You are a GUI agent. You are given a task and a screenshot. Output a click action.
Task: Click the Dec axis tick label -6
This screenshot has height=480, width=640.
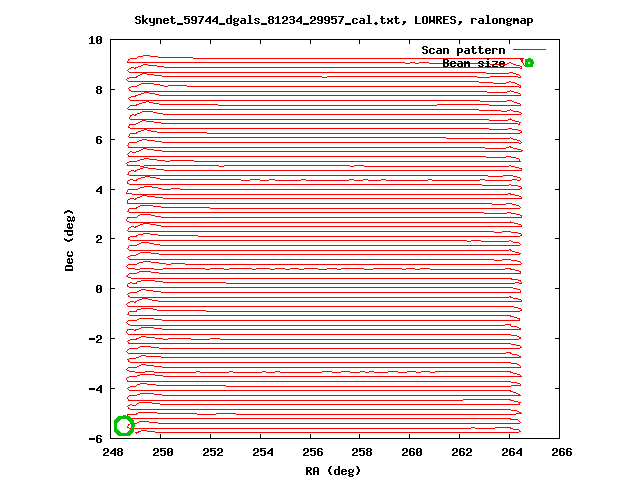click(95, 439)
